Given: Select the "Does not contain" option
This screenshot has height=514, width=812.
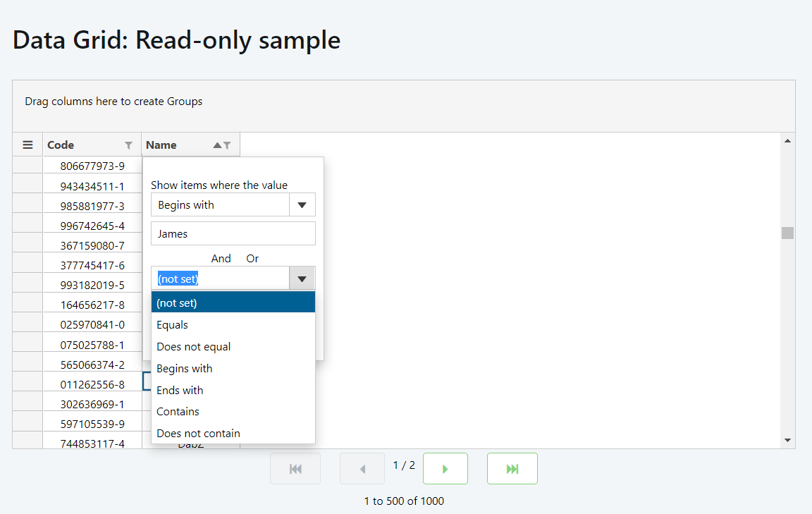Looking at the screenshot, I should (x=198, y=433).
